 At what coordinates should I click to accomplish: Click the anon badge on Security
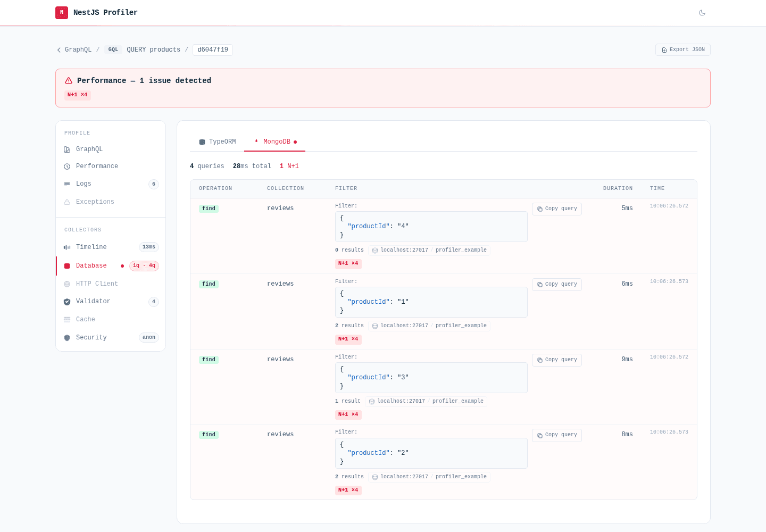pyautogui.click(x=149, y=337)
